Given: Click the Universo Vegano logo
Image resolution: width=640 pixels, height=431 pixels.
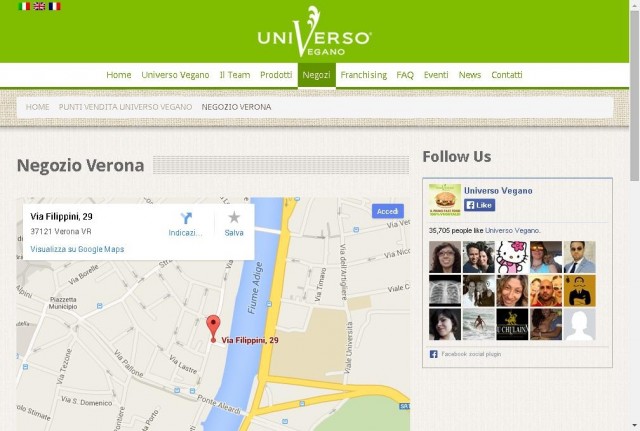Looking at the screenshot, I should [x=314, y=31].
